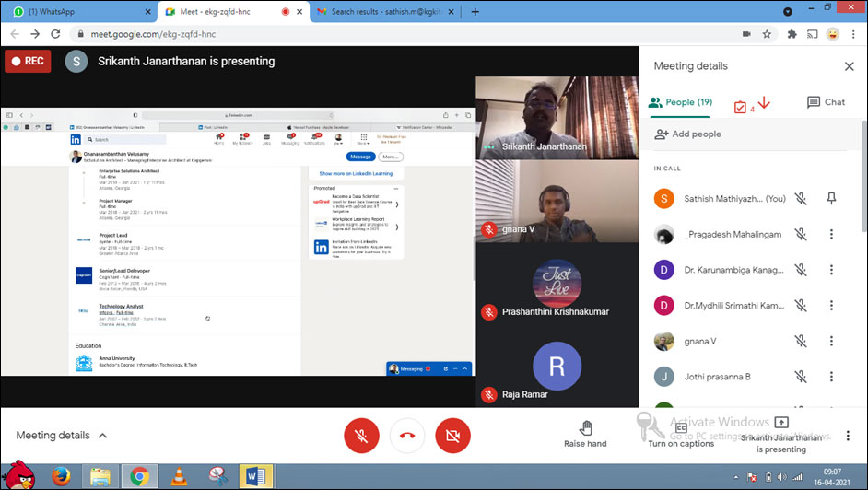The height and width of the screenshot is (490, 868).
Task: Toggle the camera off button
Action: 452,435
